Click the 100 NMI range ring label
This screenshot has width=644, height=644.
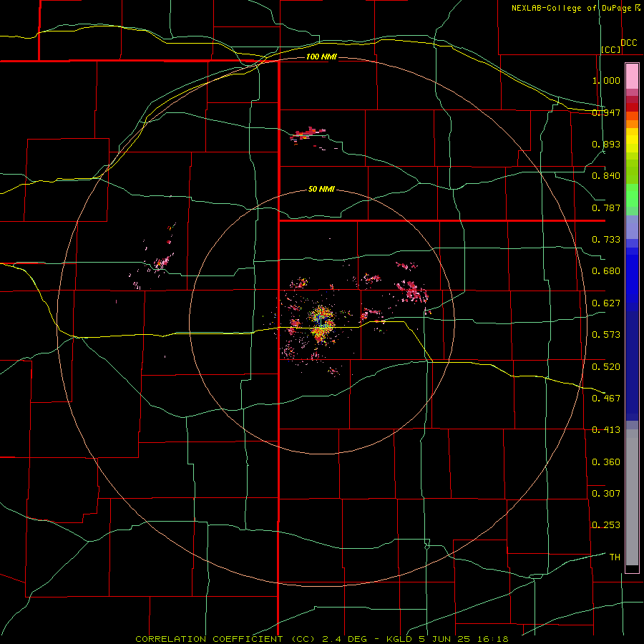[x=321, y=57]
